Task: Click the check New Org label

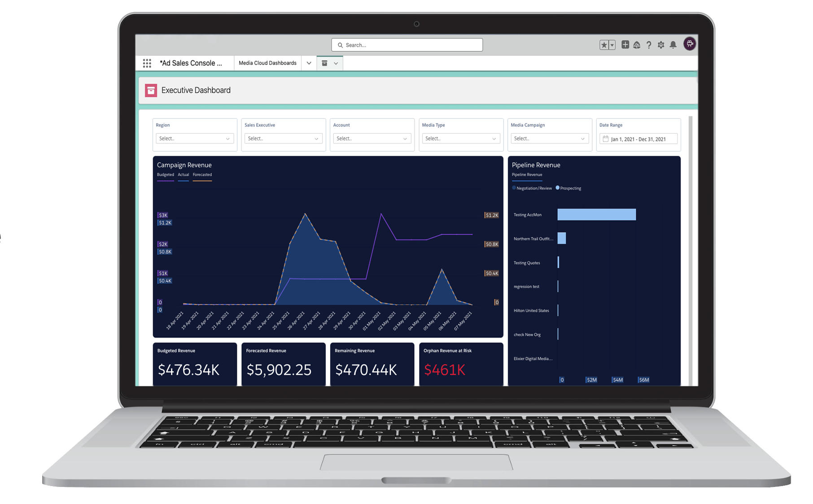Action: coord(527,335)
